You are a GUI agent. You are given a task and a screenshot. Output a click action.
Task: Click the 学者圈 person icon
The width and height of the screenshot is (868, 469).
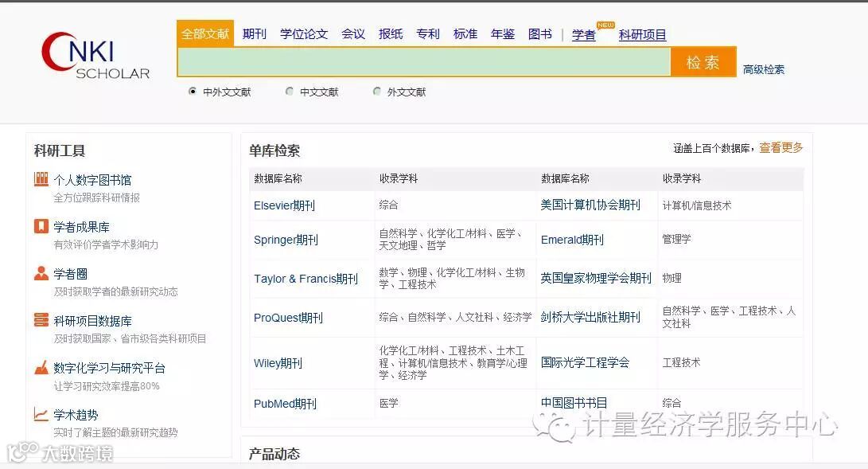click(x=41, y=273)
